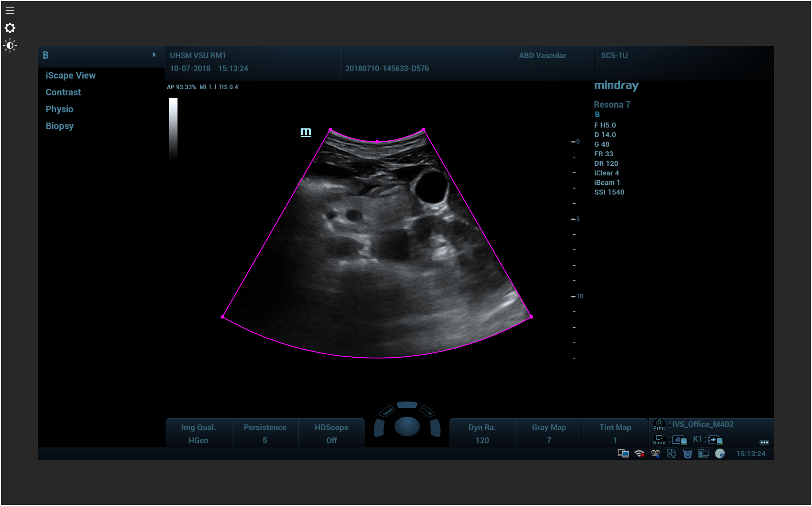Expand the B mode menu arrow
The width and height of the screenshot is (812, 506).
click(x=154, y=55)
